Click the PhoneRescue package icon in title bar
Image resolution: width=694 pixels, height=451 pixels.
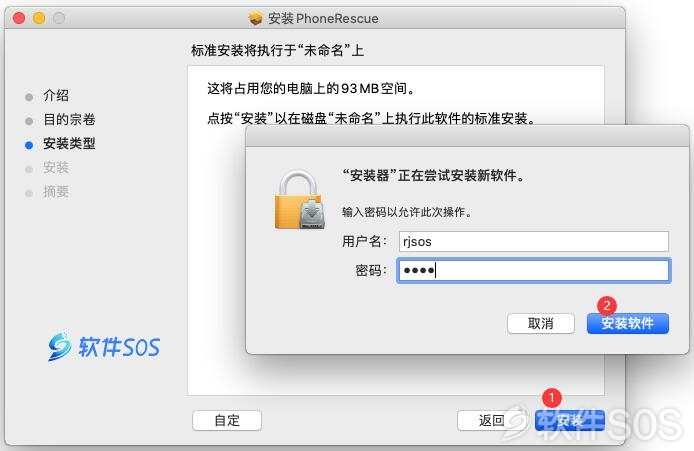click(255, 19)
